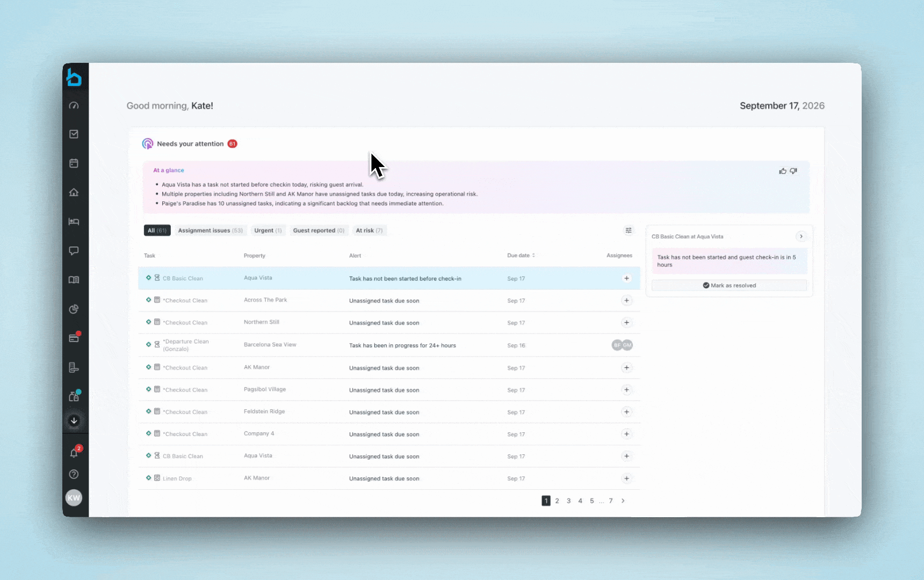
Task: Click the Breezeway logo in sidebar
Action: tap(74, 78)
